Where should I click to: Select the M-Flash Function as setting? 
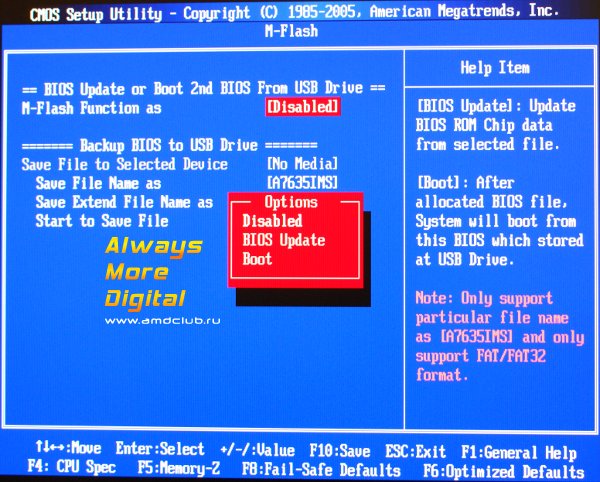[x=92, y=107]
